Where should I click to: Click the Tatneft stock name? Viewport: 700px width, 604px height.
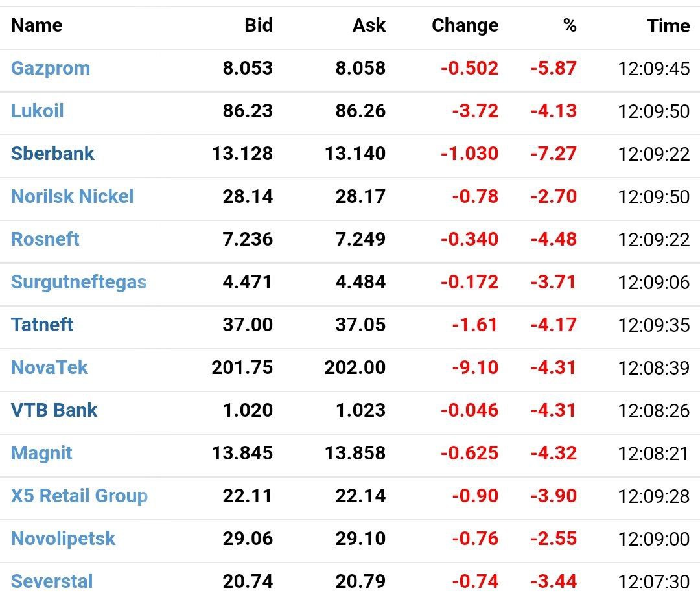[42, 325]
